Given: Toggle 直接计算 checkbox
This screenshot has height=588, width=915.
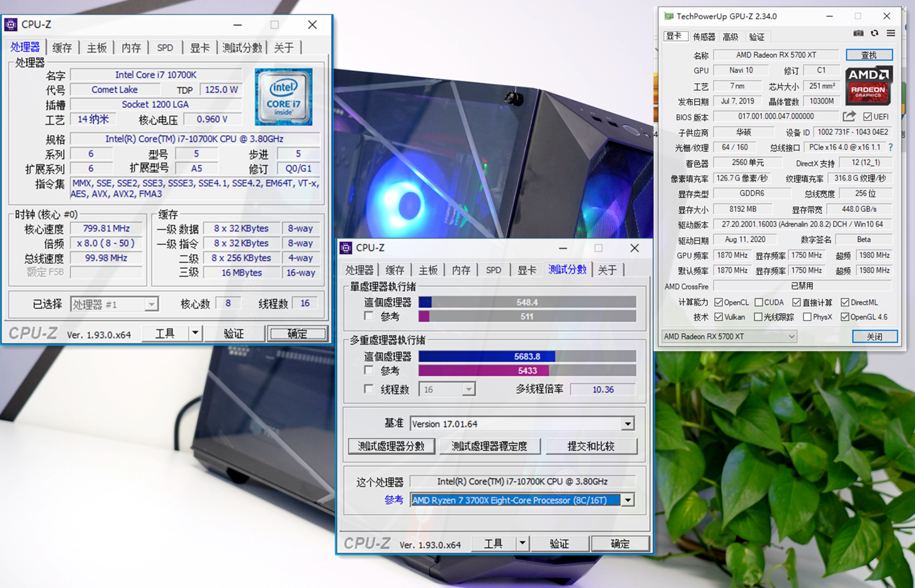Looking at the screenshot, I should [796, 302].
